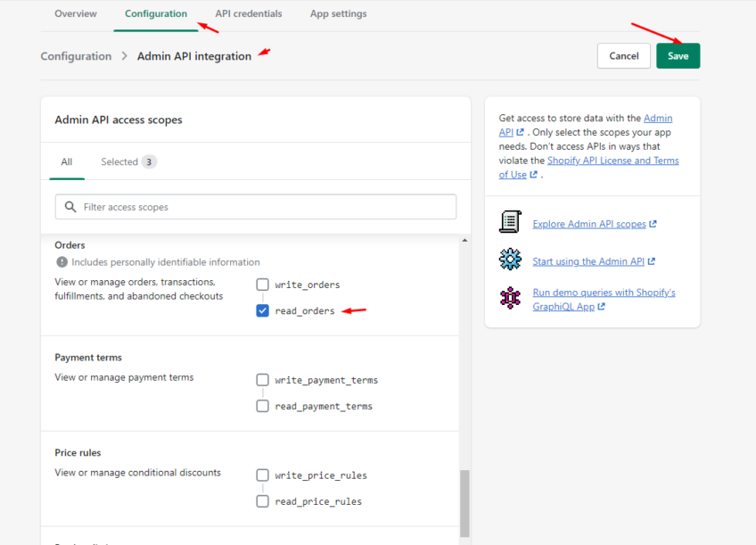Open the API credentials tab
Screen dimensions: 756x545
(249, 13)
